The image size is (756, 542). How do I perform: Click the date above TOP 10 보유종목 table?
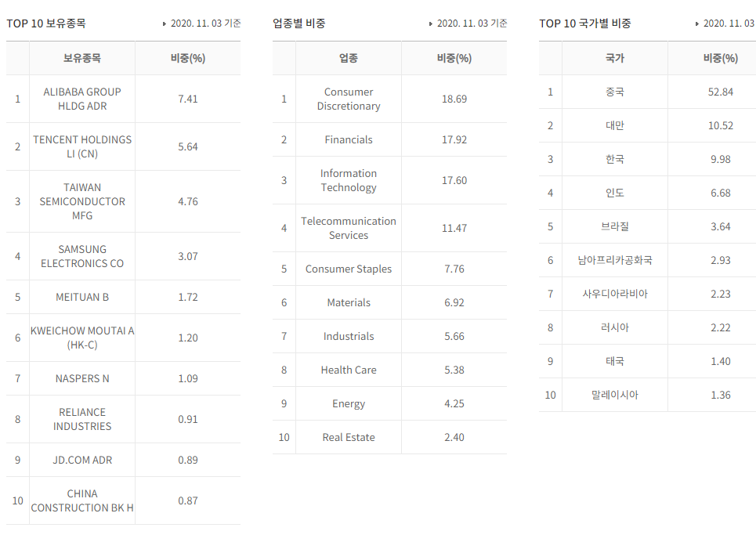coord(205,23)
